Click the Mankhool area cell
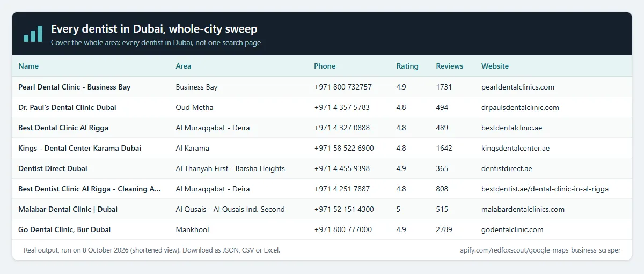This screenshot has width=644, height=274. [192, 229]
